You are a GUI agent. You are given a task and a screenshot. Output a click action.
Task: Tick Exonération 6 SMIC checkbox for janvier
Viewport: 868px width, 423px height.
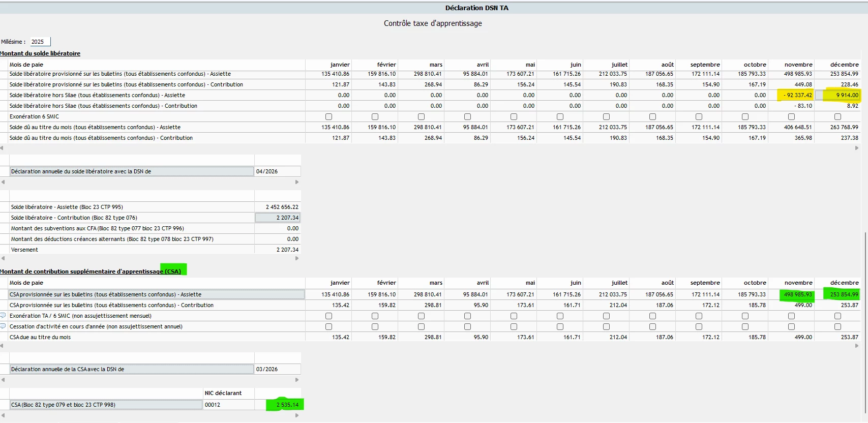[328, 116]
